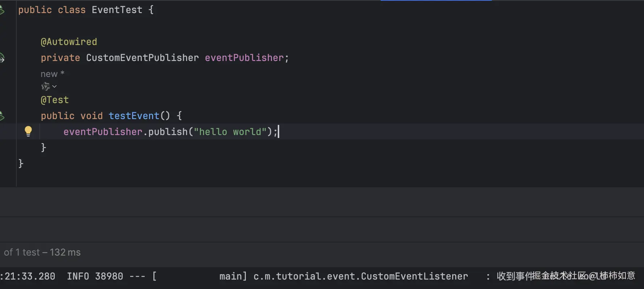The height and width of the screenshot is (289, 644).
Task: Expand the chevron next to the AI icon
Action: click(x=54, y=86)
